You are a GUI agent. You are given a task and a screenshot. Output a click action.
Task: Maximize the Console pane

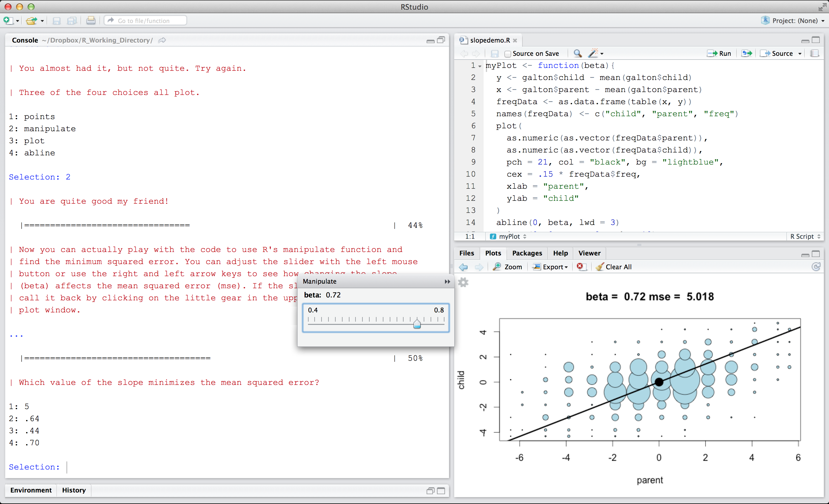[x=441, y=40]
